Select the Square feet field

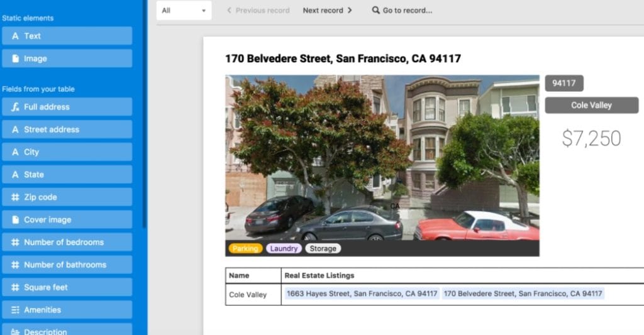[x=67, y=287]
